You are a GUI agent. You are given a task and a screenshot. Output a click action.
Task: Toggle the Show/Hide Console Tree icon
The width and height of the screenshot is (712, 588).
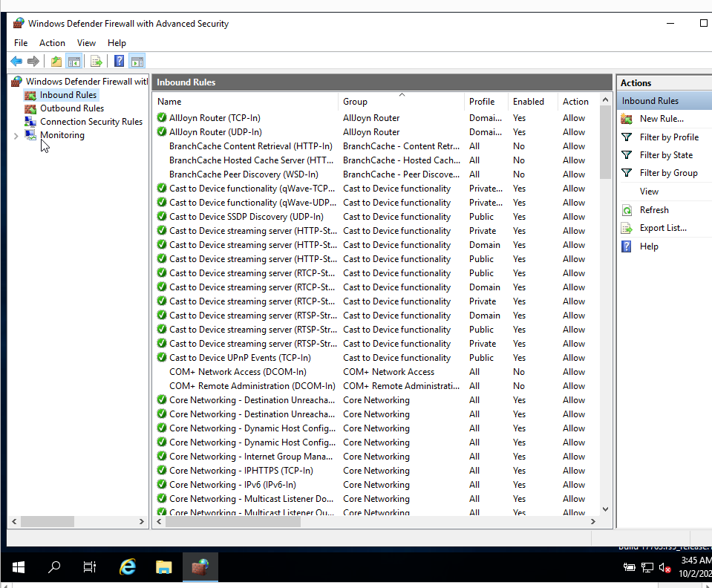pyautogui.click(x=74, y=62)
